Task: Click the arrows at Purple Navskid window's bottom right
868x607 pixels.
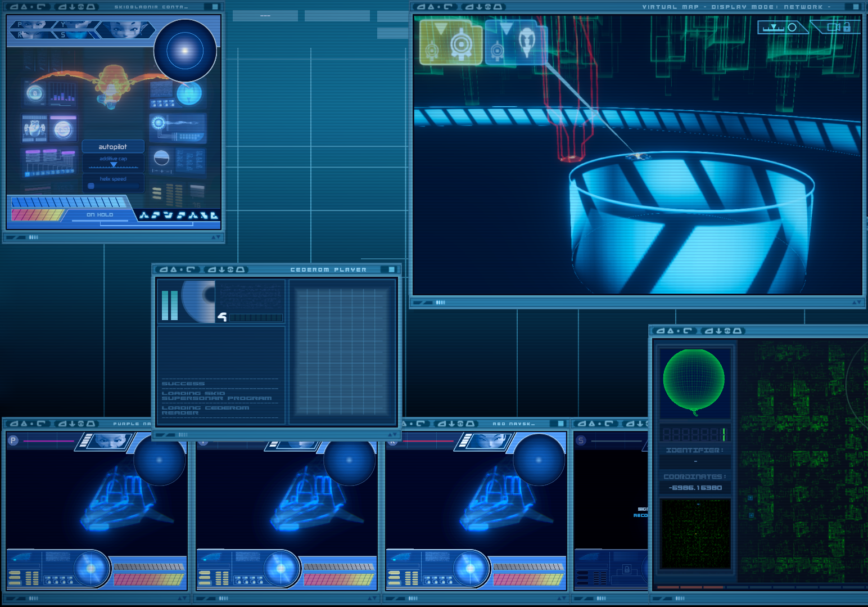Action: (x=183, y=599)
